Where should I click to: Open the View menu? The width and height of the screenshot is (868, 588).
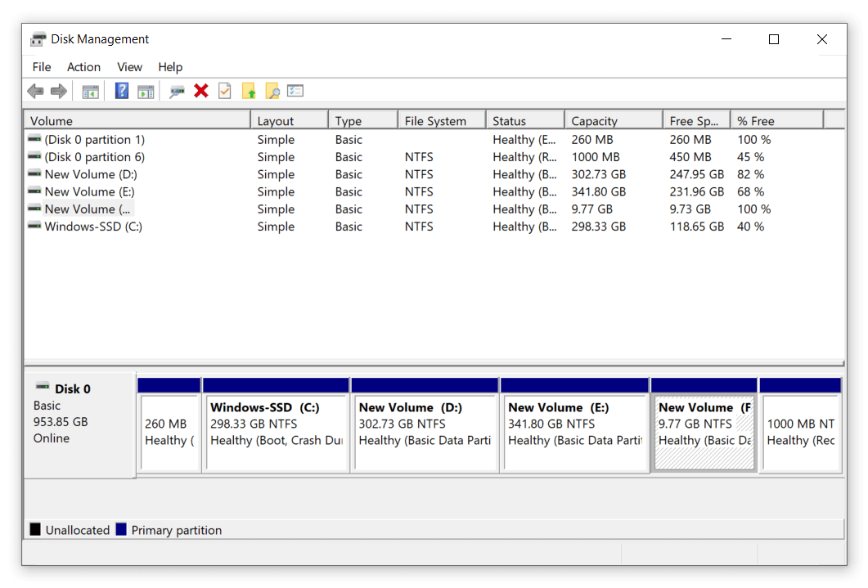[129, 67]
